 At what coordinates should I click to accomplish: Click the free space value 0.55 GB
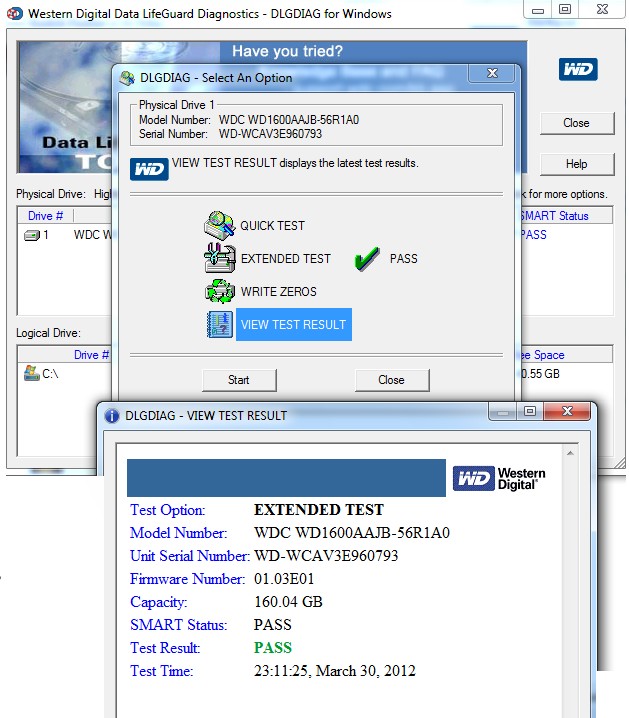click(541, 374)
